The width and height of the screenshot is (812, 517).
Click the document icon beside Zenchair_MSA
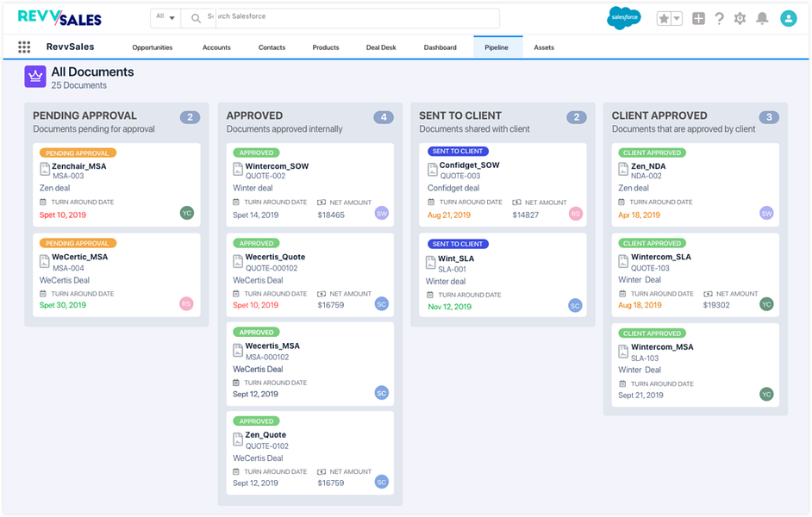tap(45, 169)
